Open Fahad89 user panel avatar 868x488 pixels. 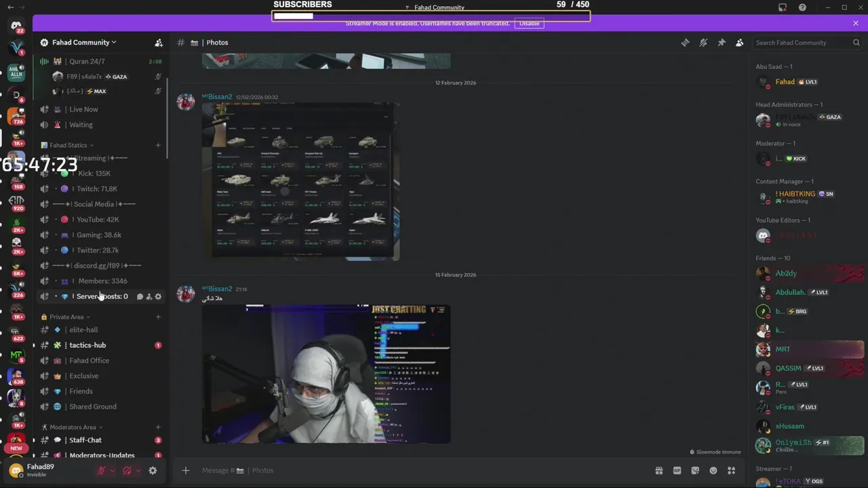[16, 470]
